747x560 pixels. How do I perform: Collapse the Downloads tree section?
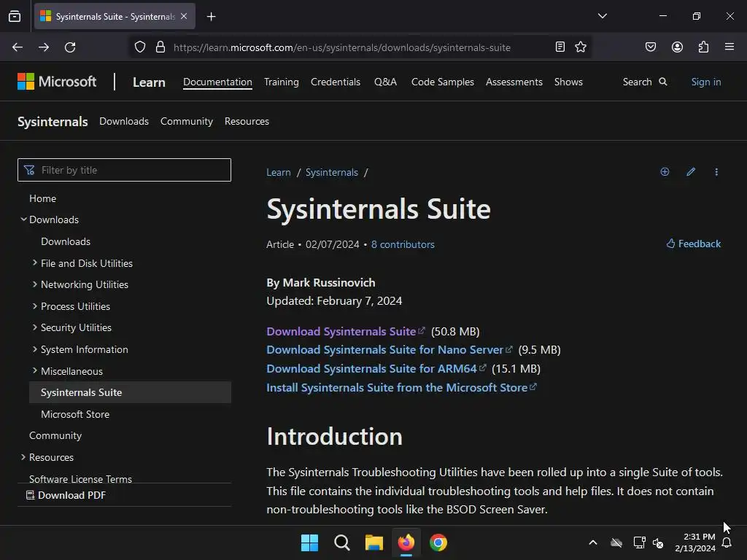23,219
